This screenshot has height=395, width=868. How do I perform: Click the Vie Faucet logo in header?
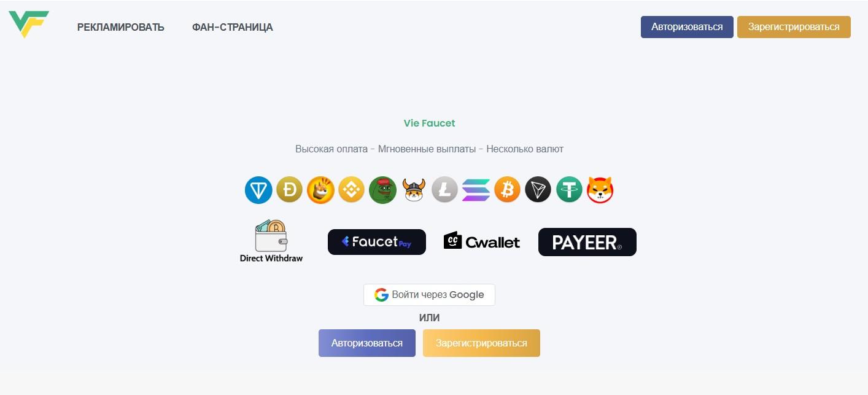(29, 24)
